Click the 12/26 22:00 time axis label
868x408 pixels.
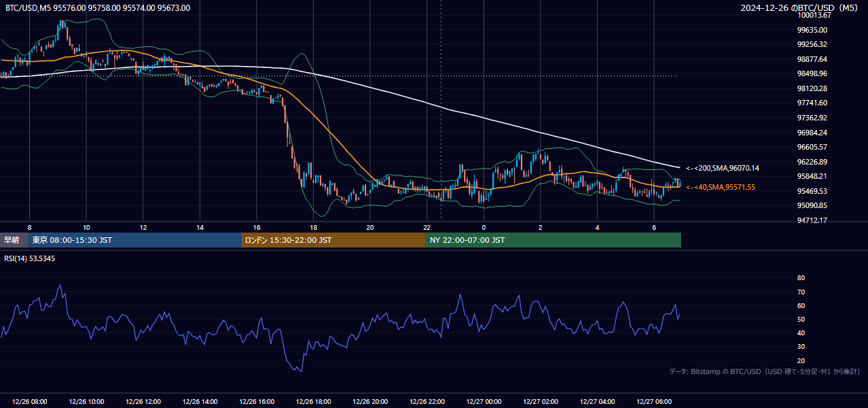pyautogui.click(x=427, y=402)
